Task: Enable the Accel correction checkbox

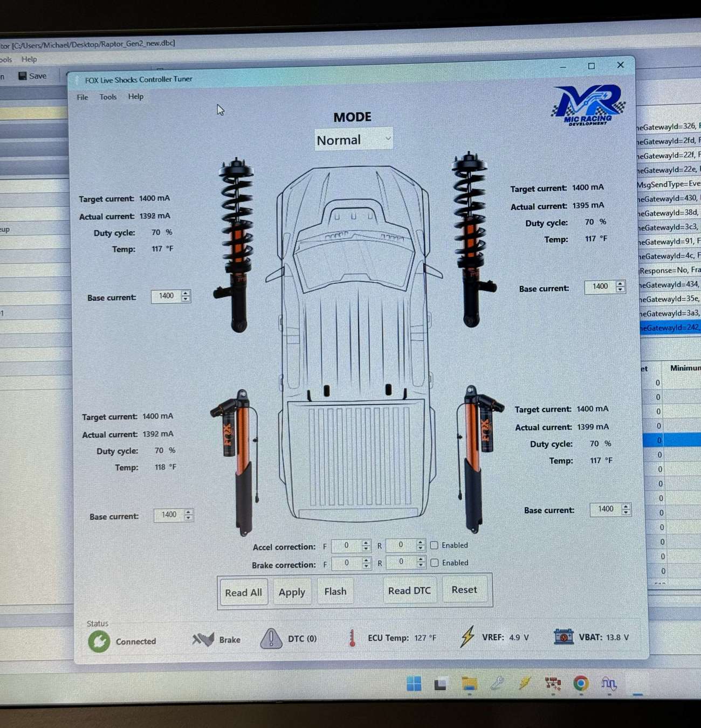Action: [x=434, y=545]
